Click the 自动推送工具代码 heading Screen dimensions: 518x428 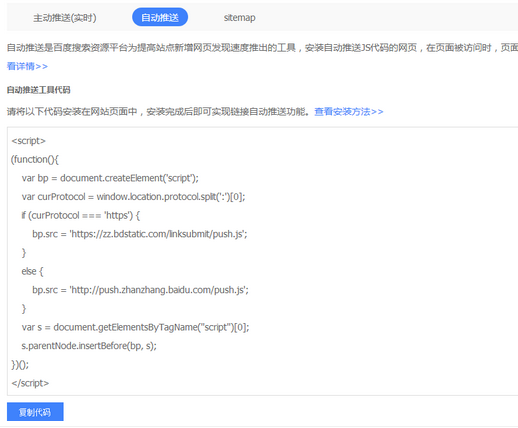[39, 90]
